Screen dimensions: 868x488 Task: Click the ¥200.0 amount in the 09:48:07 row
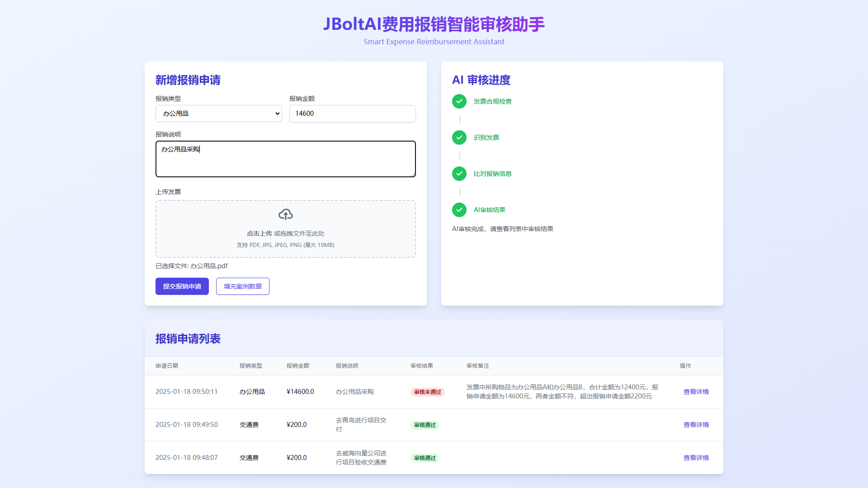coord(297,458)
